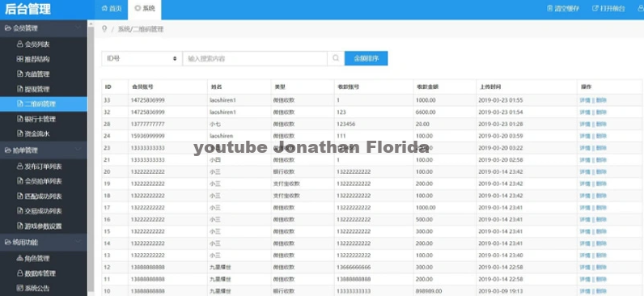Open 系统公告 in the sidebar
Viewport: 644px width, 296px height.
click(33, 288)
